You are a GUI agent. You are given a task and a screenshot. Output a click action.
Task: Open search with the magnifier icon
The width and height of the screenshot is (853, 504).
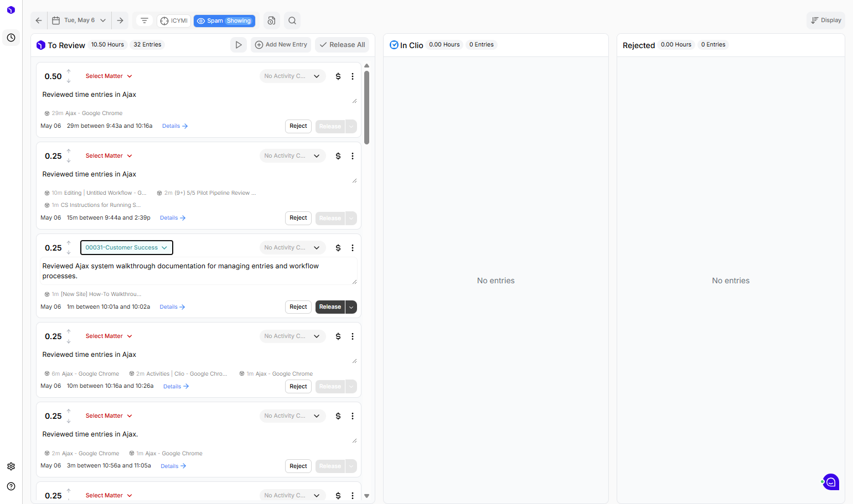click(292, 20)
